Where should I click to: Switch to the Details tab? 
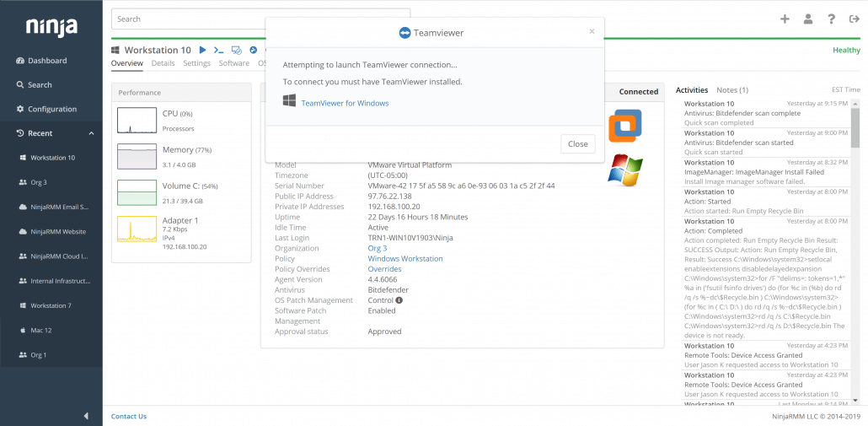(163, 63)
